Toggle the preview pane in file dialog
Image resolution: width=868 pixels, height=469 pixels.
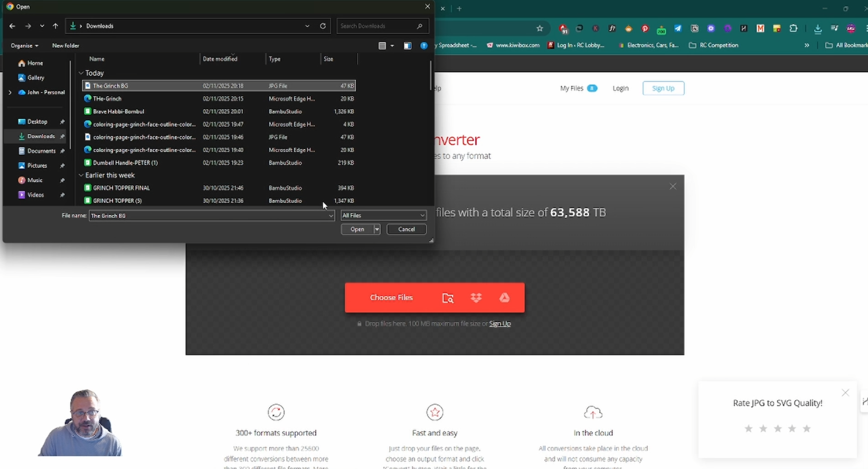[x=407, y=46]
